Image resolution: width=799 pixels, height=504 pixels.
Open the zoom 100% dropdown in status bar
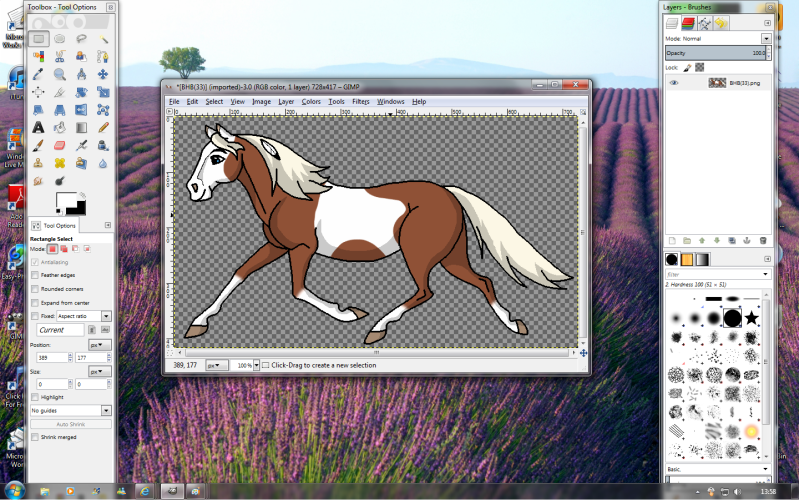[x=256, y=365]
